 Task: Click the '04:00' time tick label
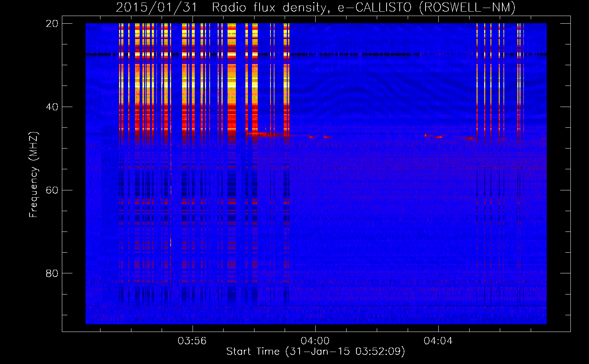pos(315,341)
